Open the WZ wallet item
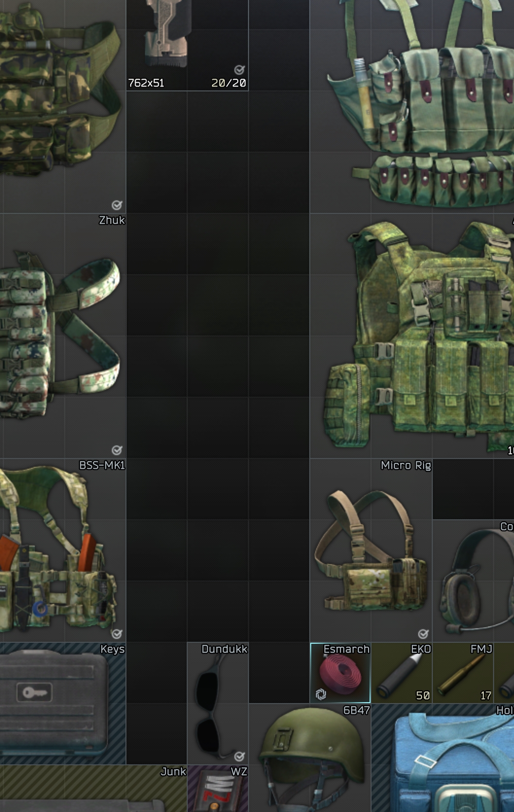 point(218,788)
